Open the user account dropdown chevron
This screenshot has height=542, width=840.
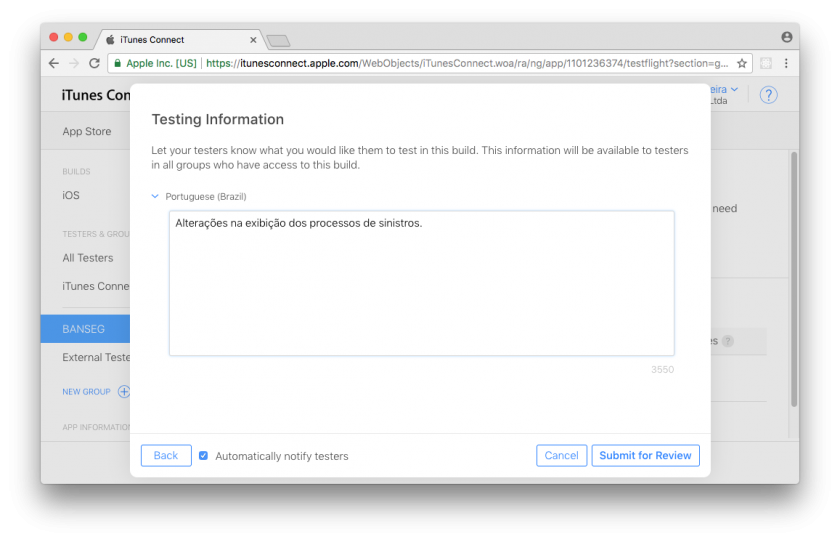point(735,90)
